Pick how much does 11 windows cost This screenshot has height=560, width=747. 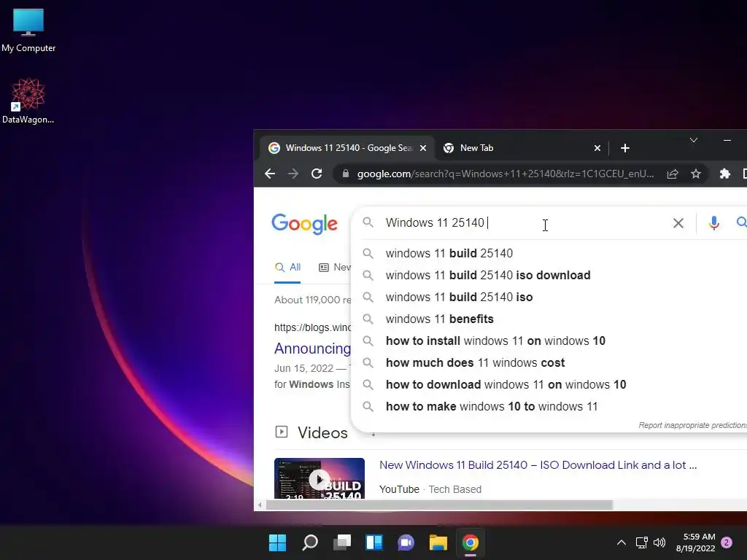pos(475,363)
